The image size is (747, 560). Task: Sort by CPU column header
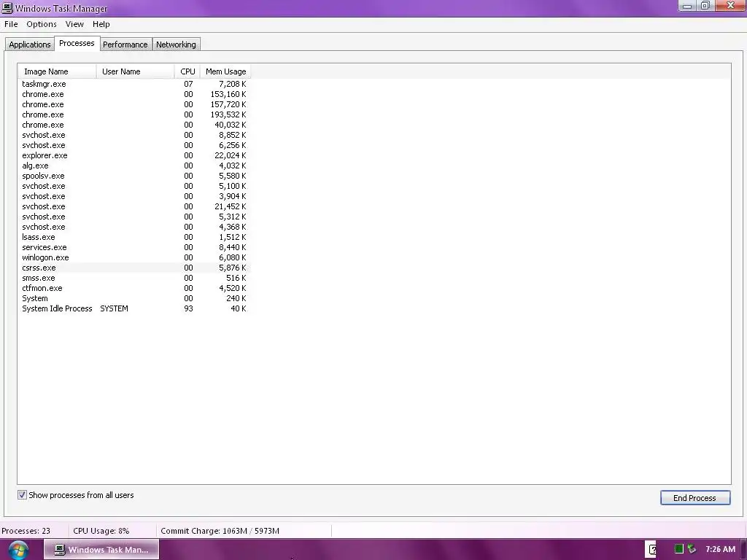pyautogui.click(x=187, y=71)
